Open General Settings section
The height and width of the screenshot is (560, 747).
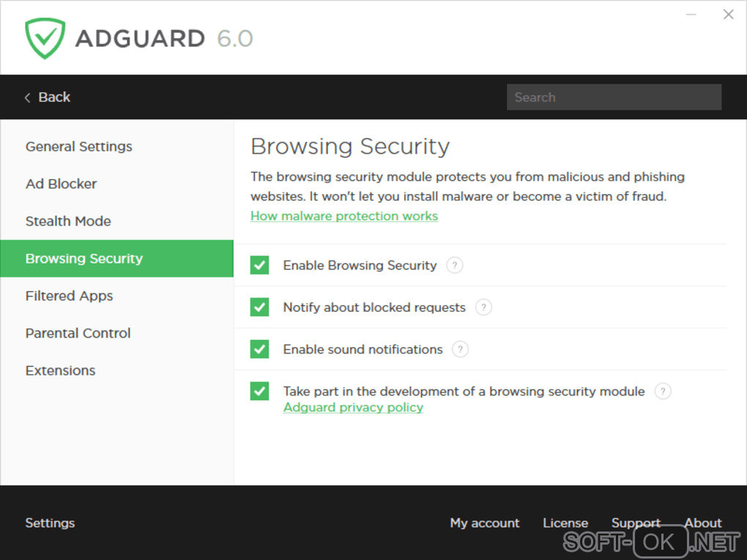tap(79, 146)
